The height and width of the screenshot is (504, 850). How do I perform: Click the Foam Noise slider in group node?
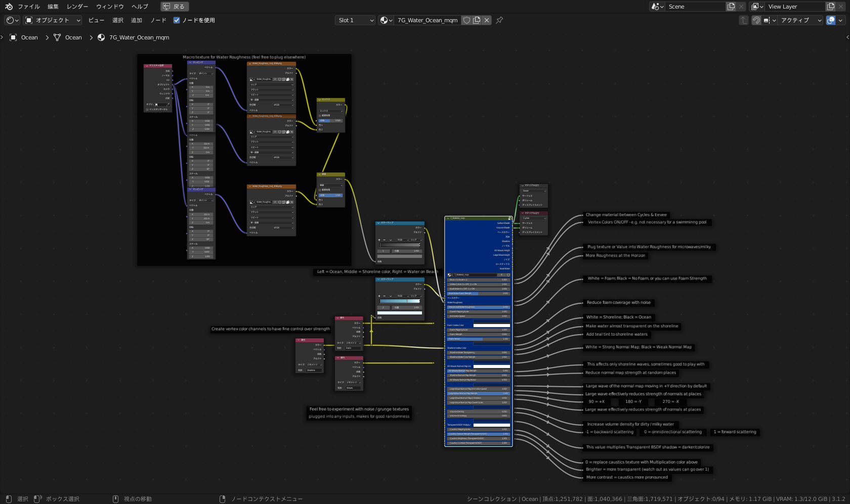click(478, 339)
